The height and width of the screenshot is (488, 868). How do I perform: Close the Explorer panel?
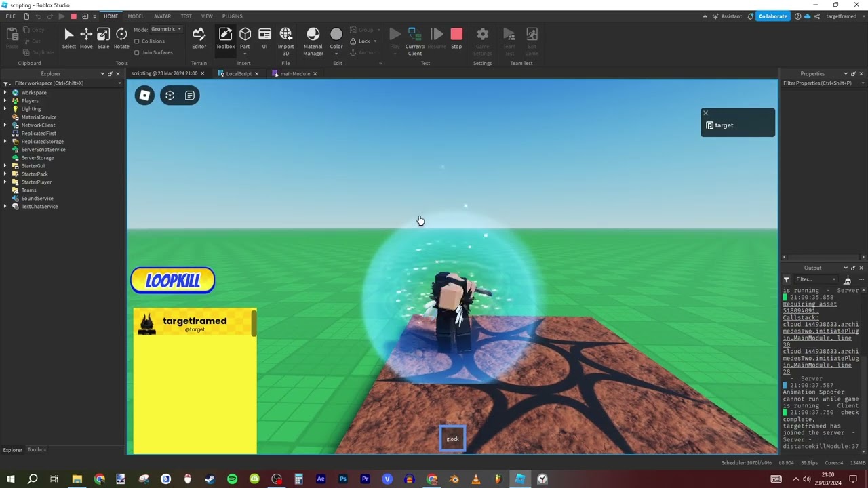pos(118,73)
